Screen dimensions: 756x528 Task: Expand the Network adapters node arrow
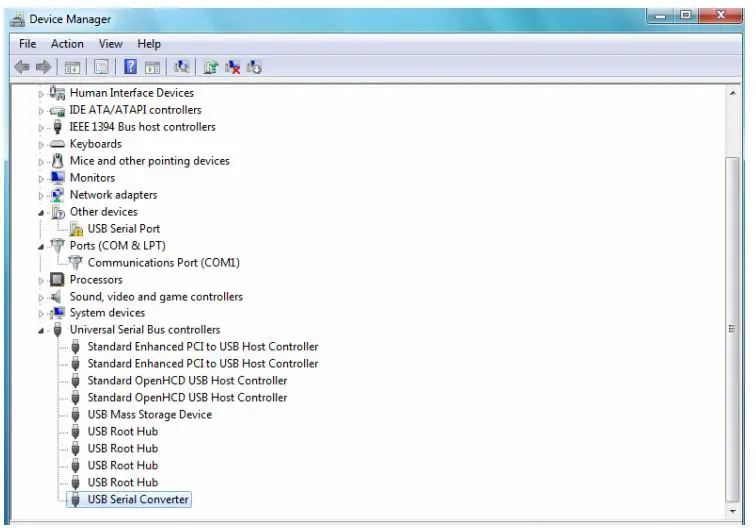(x=40, y=196)
